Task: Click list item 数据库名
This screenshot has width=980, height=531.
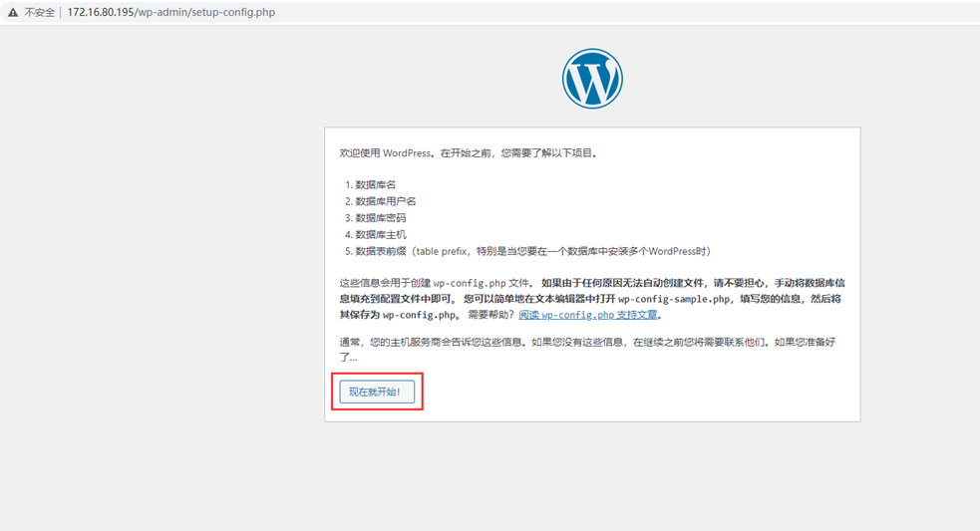Action: (x=375, y=185)
